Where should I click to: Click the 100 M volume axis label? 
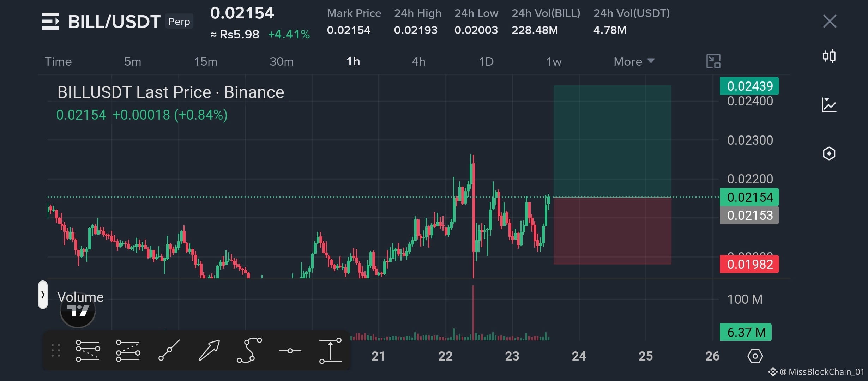pos(745,300)
